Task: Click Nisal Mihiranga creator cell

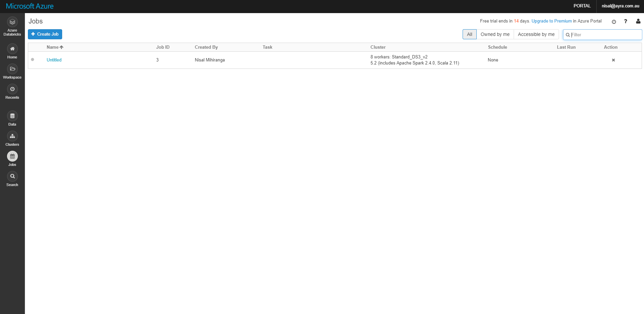Action: (x=210, y=60)
